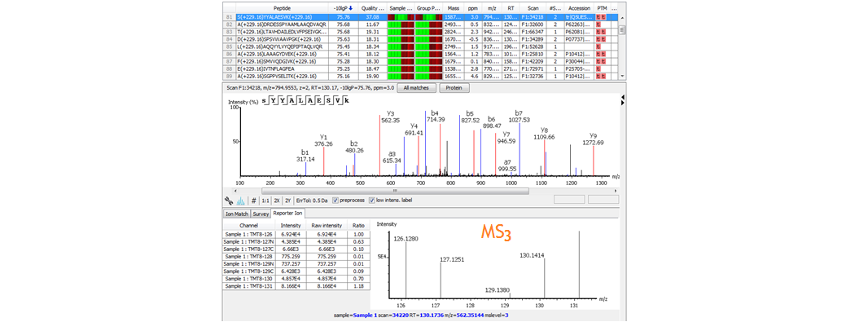Select peptide row 85 L(+229.16)AQQYYLVYQEPIPTAQLVQR
This screenshot has width=868, height=322.
pyautogui.click(x=421, y=47)
